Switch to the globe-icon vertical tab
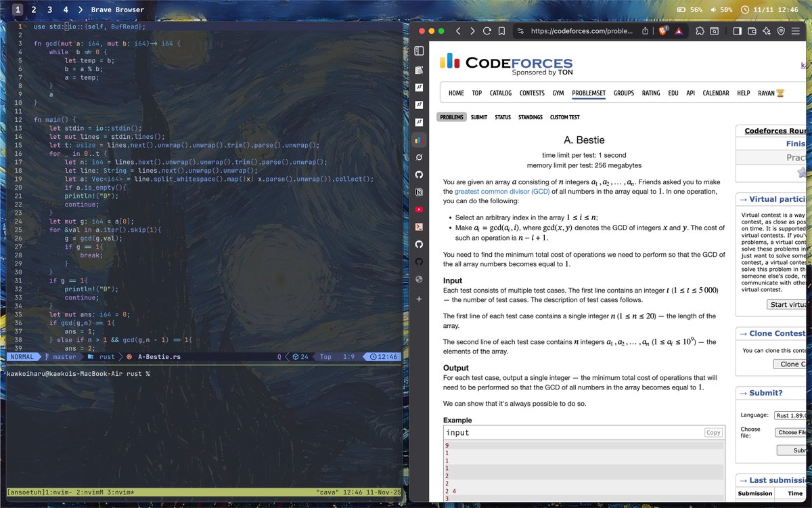This screenshot has width=812, height=508. [419, 279]
